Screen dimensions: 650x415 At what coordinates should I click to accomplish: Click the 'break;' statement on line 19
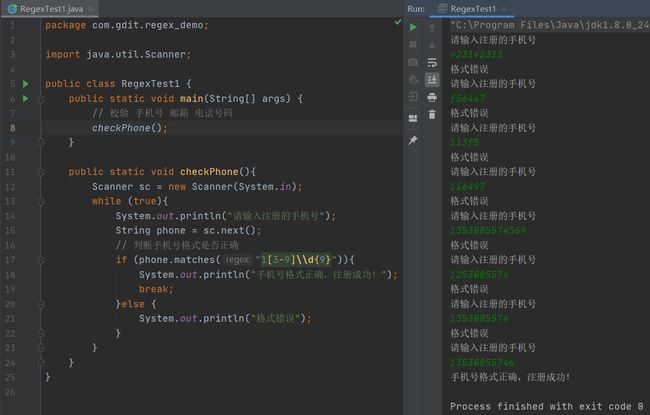pyautogui.click(x=156, y=289)
